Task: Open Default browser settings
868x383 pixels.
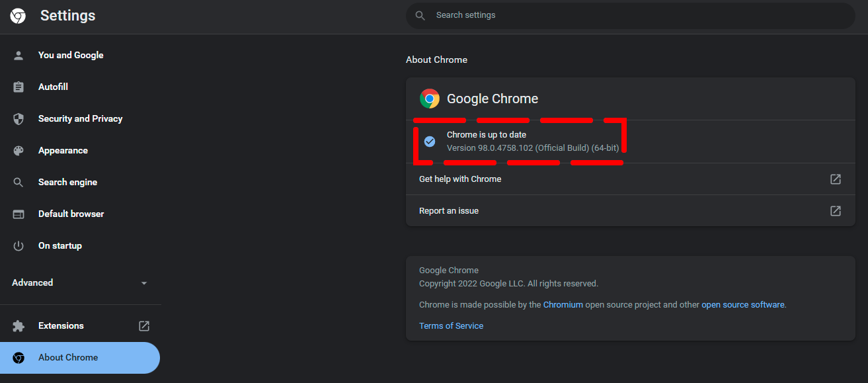Action: (x=71, y=214)
